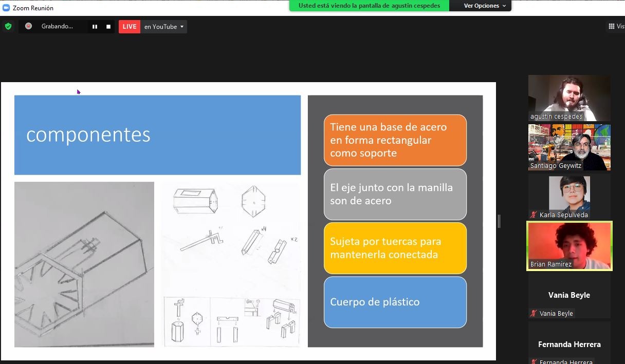Click the green screen sharing notification banner
This screenshot has width=625, height=364.
(x=369, y=6)
